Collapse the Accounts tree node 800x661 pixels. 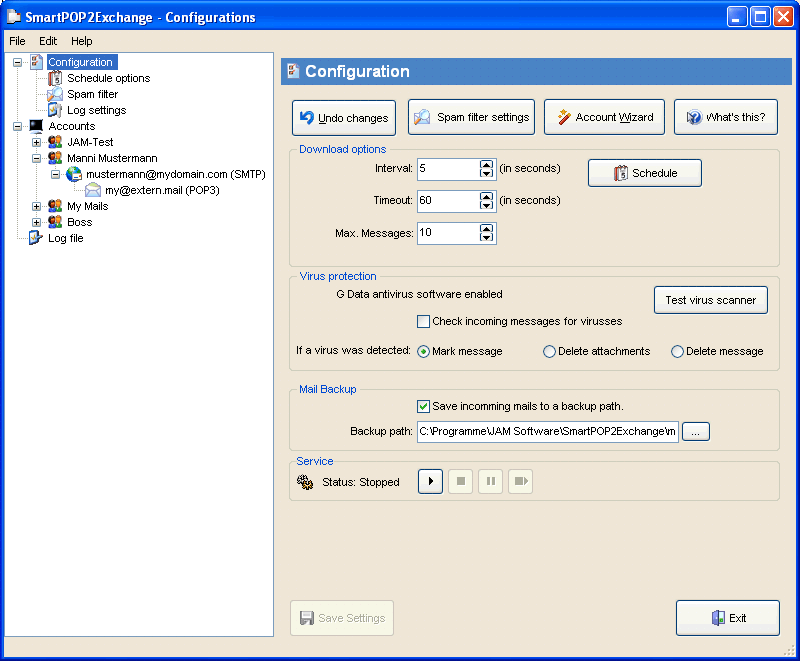[x=17, y=126]
